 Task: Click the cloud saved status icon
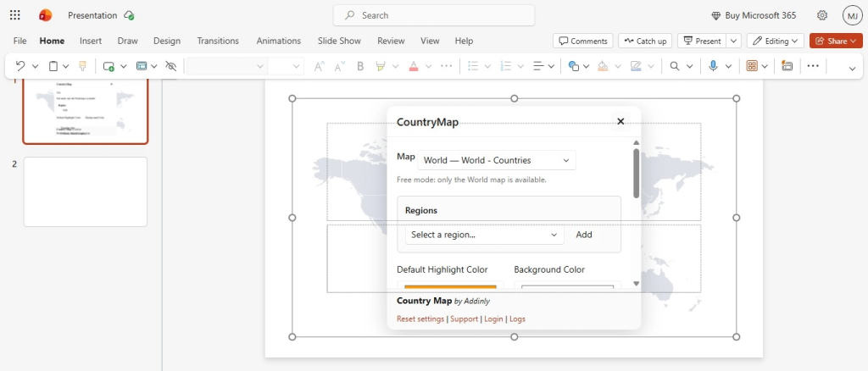(x=129, y=15)
